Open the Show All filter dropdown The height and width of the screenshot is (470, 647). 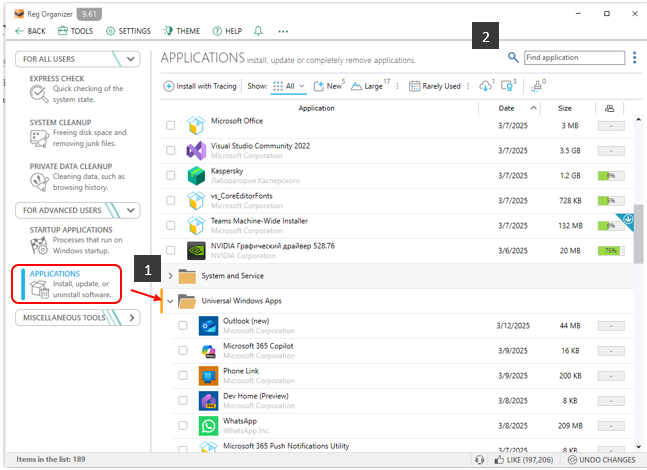288,86
